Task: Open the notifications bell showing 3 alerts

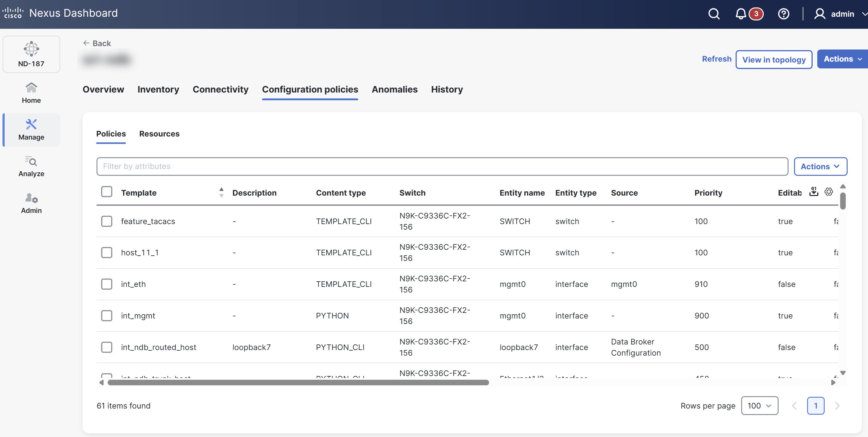Action: click(x=741, y=14)
